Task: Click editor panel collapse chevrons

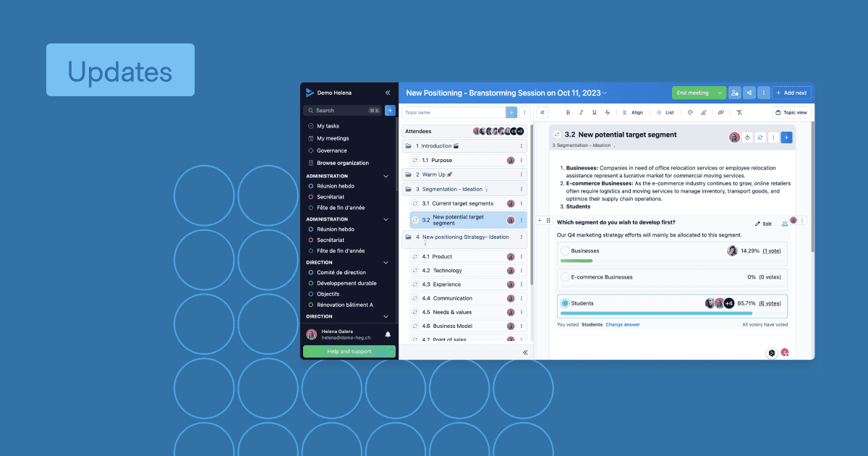Action: click(542, 112)
